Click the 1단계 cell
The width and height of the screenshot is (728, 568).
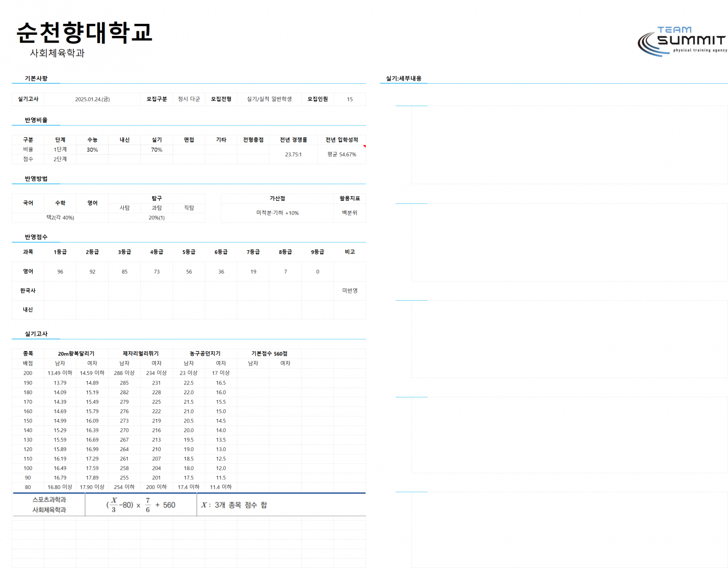[60, 150]
